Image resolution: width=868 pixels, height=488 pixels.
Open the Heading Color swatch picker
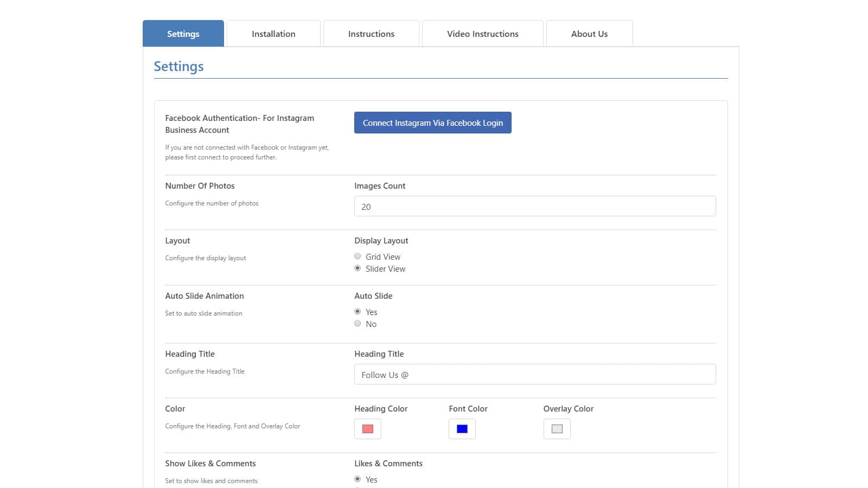[x=367, y=429]
